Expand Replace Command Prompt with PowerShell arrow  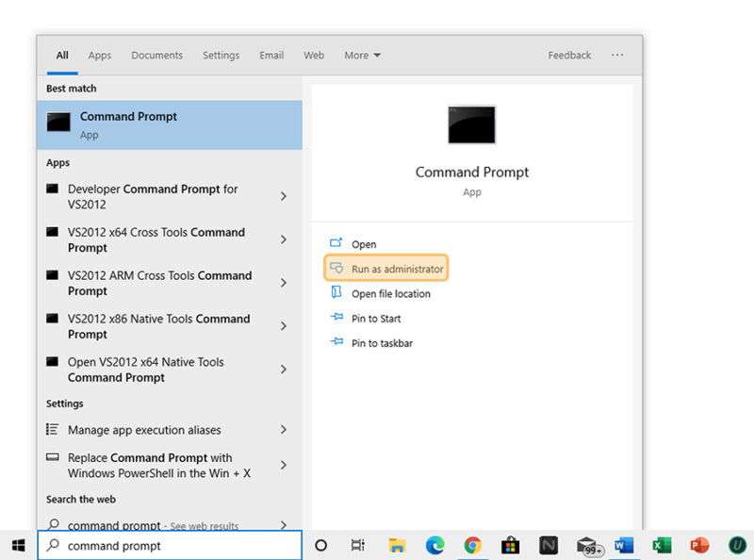pos(284,465)
